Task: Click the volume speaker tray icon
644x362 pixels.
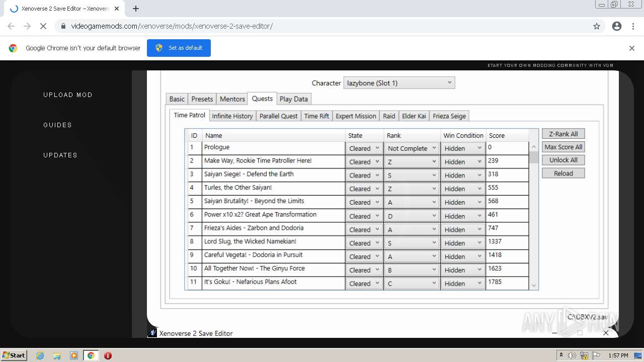Action: [x=572, y=355]
